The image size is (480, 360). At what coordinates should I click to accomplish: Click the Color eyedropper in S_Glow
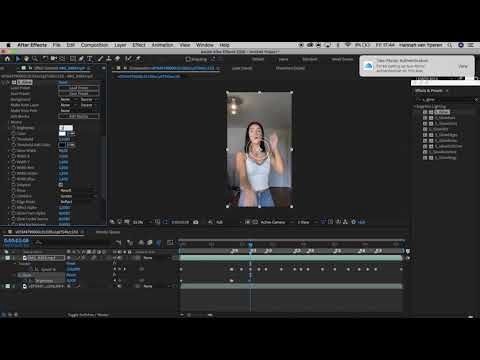pos(72,134)
